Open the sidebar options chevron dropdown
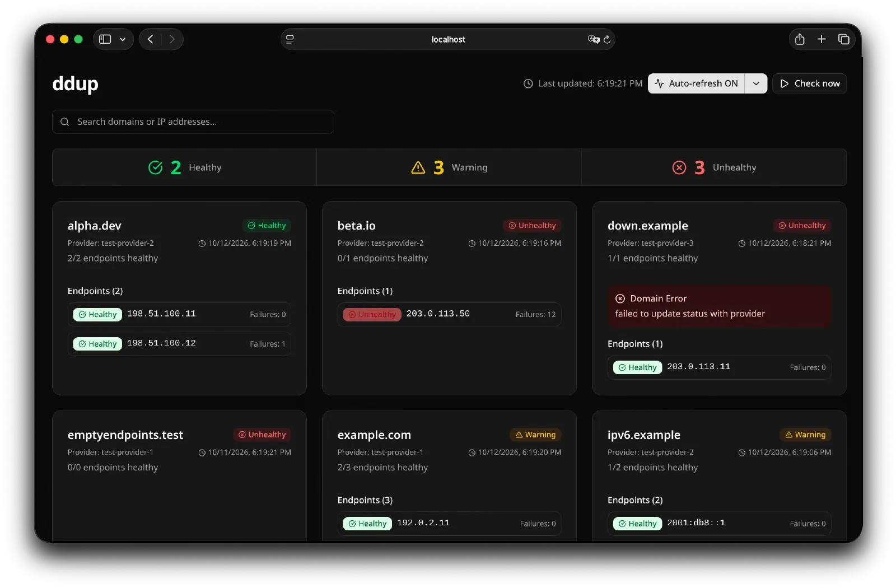Screen dimensions: 896x588 click(x=123, y=39)
